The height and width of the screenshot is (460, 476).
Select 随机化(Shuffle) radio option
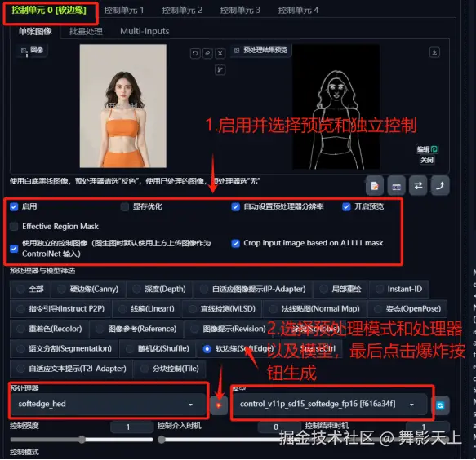pyautogui.click(x=158, y=349)
